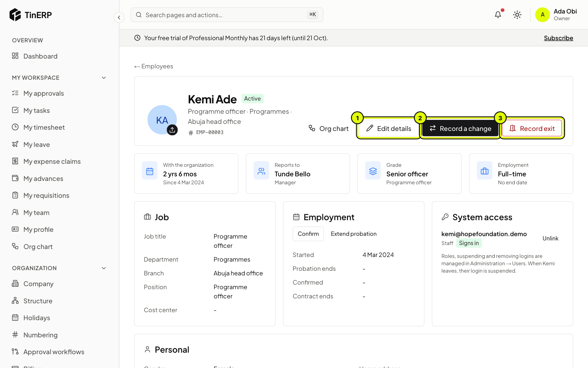This screenshot has height=368, width=588.
Task: Click the My requisitions clipboard icon
Action: pos(15,195)
